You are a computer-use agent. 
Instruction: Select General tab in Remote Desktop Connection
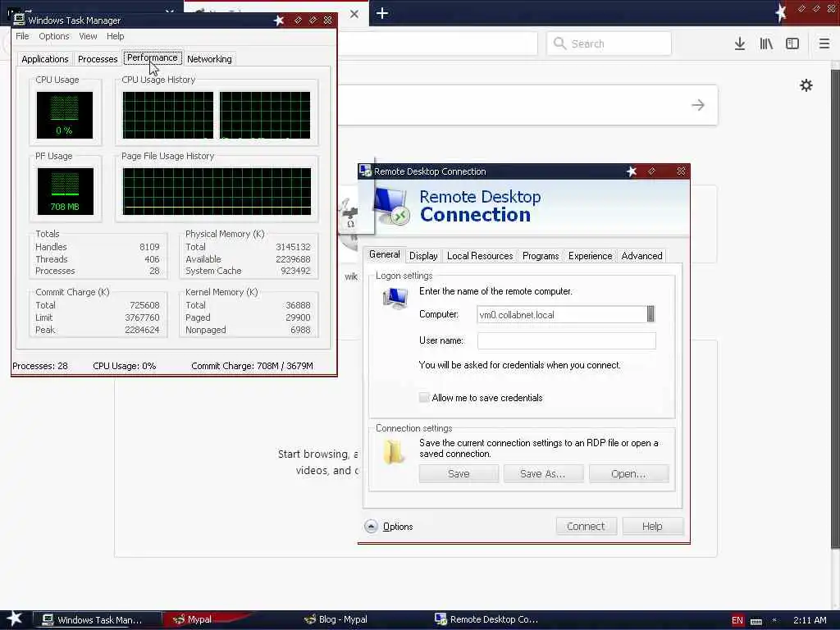[384, 254]
